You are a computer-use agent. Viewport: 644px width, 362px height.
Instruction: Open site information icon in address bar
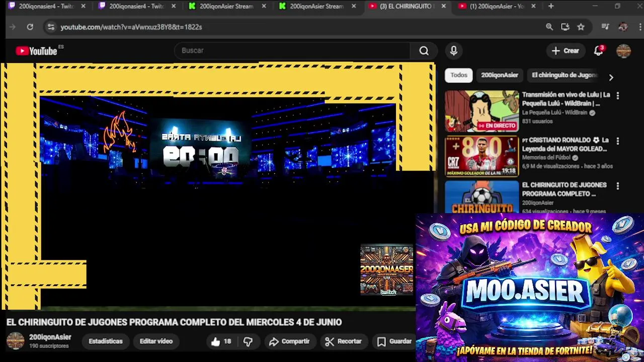pos(51,27)
